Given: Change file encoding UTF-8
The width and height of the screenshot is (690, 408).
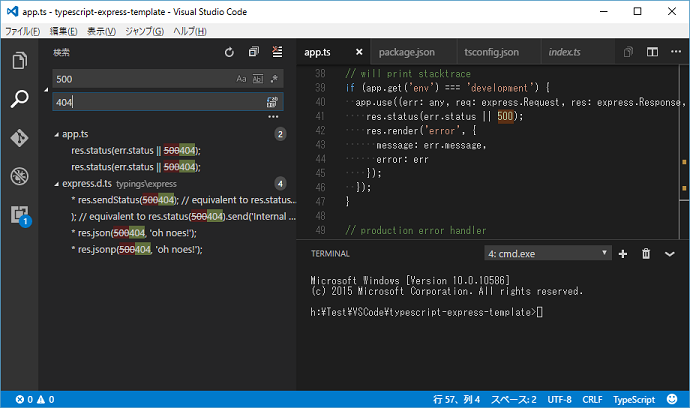Looking at the screenshot, I should 559,400.
